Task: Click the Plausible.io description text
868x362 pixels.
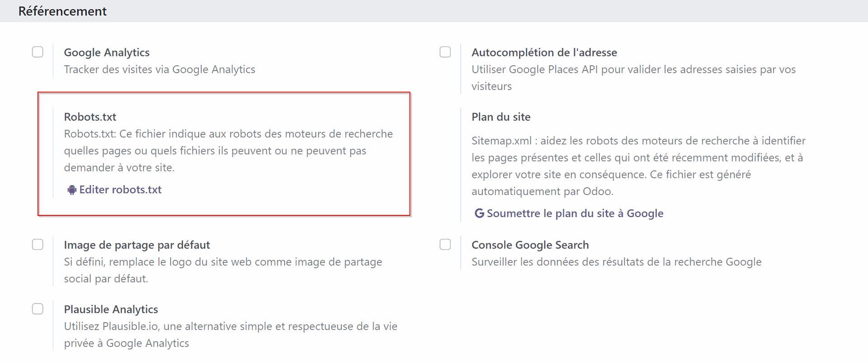Action: coord(230,334)
